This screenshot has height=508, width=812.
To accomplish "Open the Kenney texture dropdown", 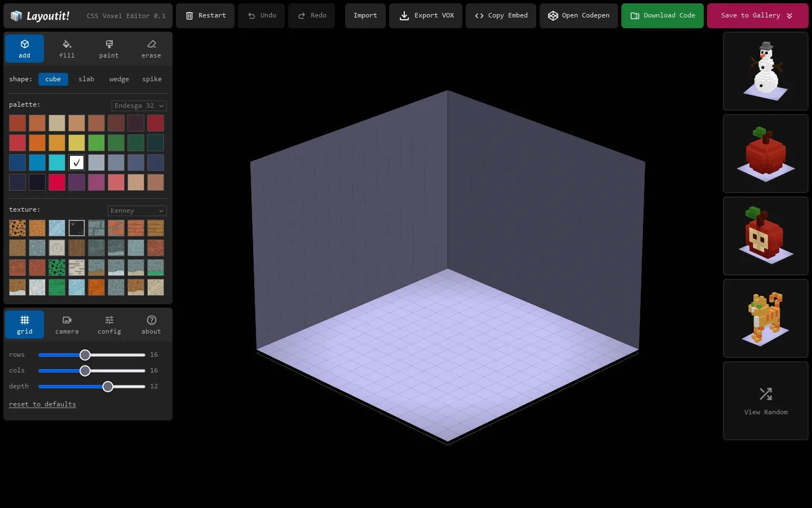I will (x=137, y=211).
